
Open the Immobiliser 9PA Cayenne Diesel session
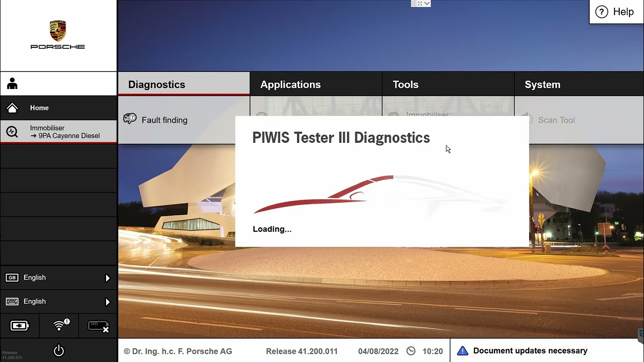(x=58, y=132)
